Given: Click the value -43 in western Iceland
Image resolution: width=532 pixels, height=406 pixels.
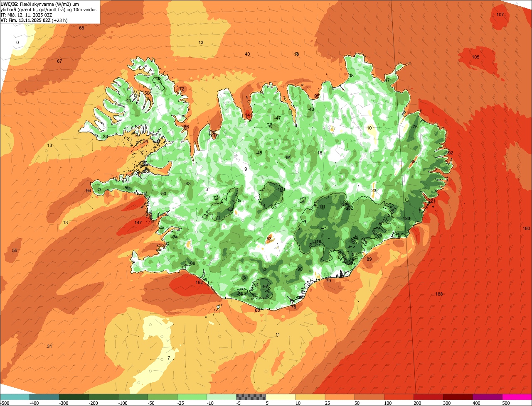Looking at the screenshot, I should tap(187, 183).
